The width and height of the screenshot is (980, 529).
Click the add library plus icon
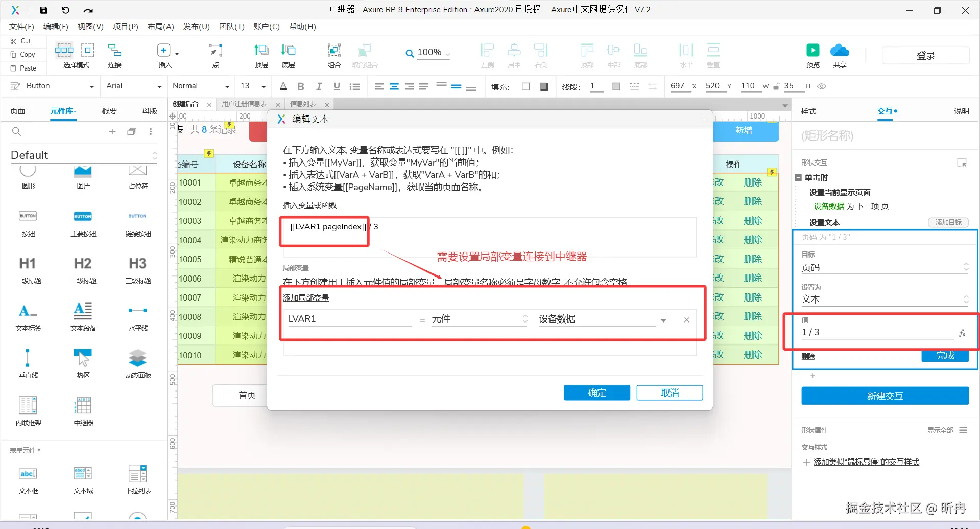coord(112,131)
